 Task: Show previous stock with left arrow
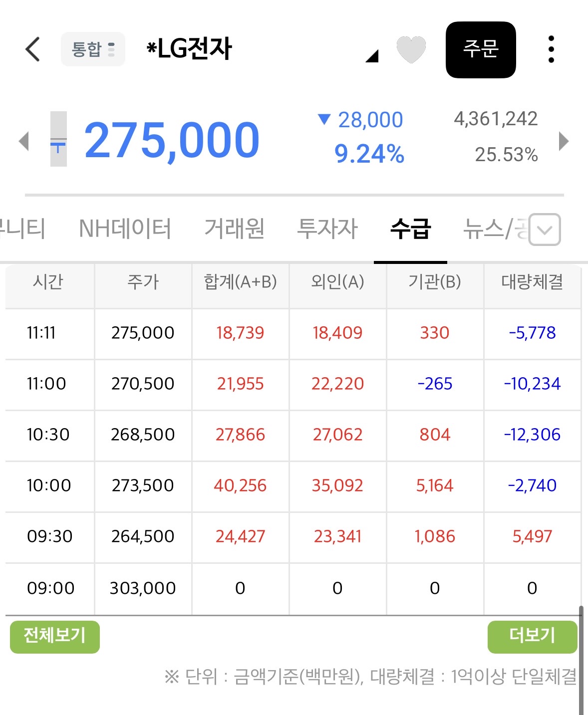[x=24, y=141]
